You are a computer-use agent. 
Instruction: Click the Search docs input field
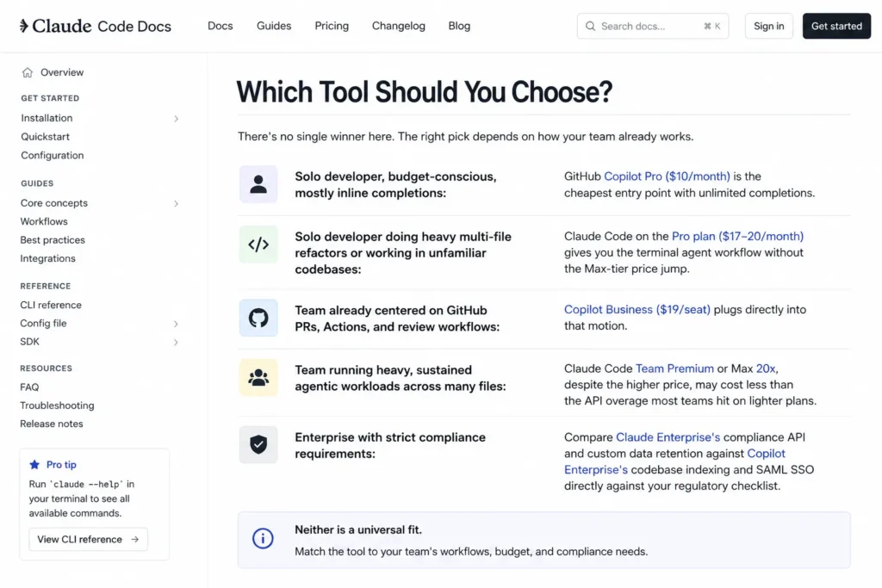point(653,26)
